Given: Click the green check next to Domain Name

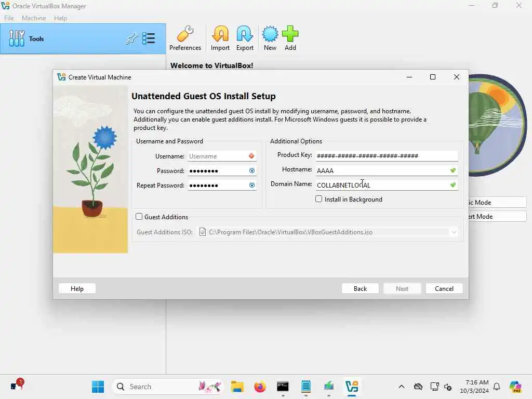Looking at the screenshot, I should pyautogui.click(x=453, y=185).
